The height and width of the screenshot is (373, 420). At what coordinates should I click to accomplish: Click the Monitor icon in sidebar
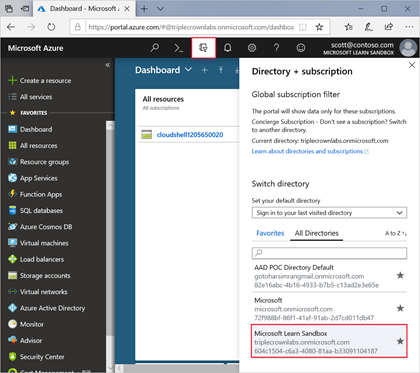click(12, 324)
